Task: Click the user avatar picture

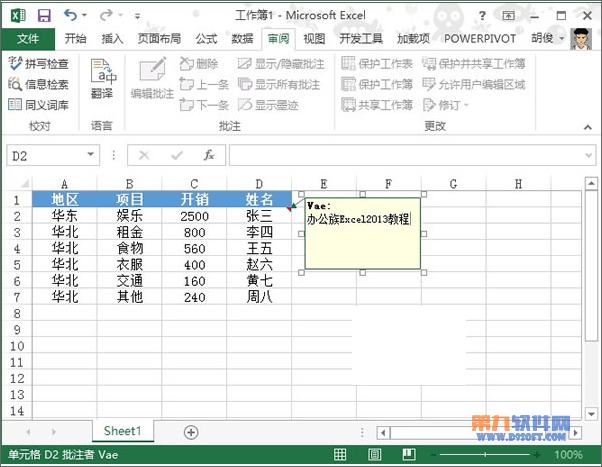Action: pyautogui.click(x=581, y=38)
